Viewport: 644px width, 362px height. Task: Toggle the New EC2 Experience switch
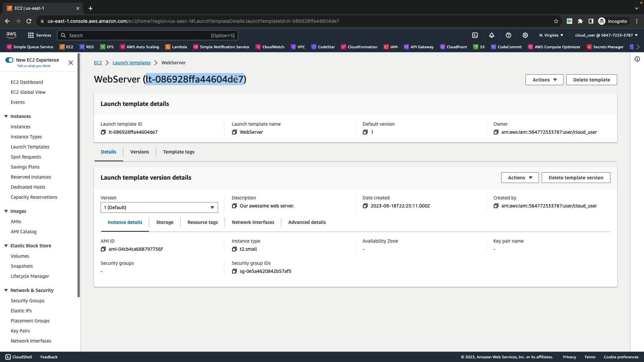click(9, 60)
